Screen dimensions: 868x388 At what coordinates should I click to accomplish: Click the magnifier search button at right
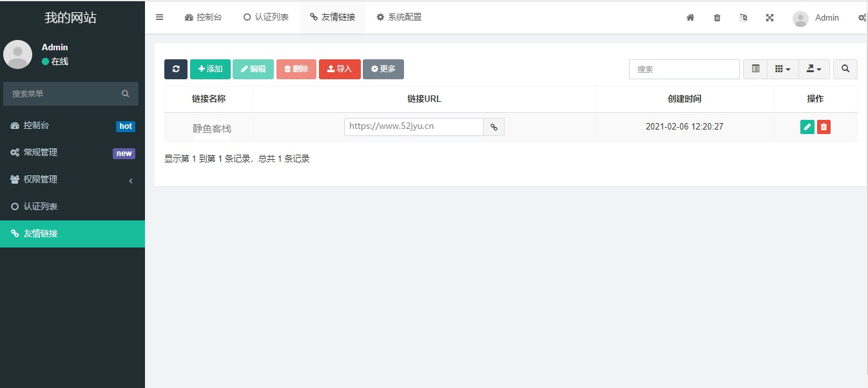(845, 69)
